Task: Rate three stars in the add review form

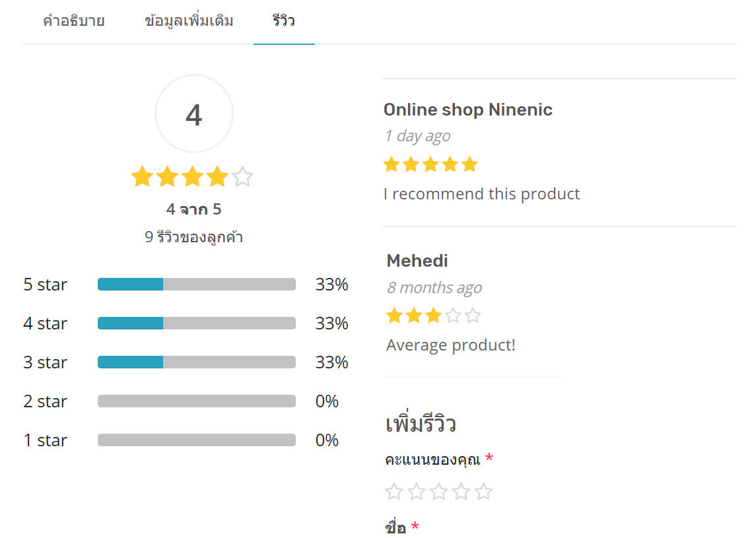Action: pos(439,492)
